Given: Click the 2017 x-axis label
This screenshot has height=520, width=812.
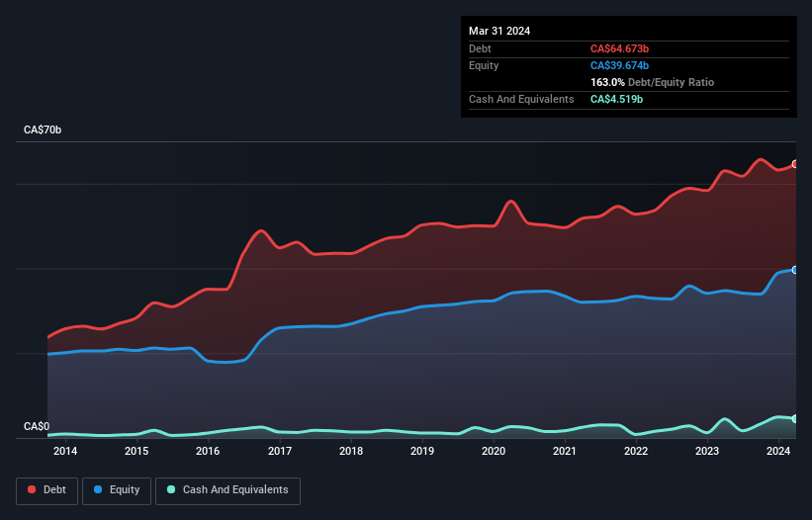Looking at the screenshot, I should (280, 451).
